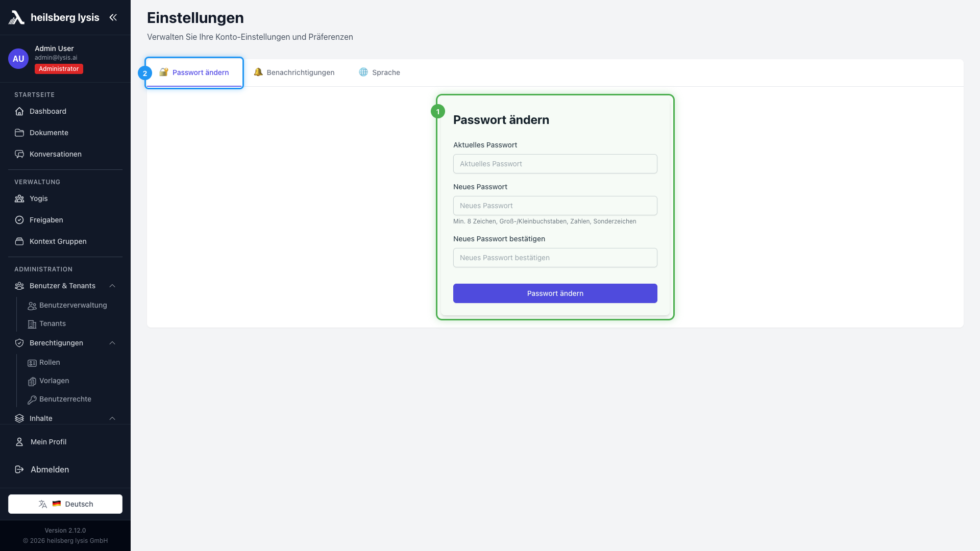This screenshot has width=980, height=551.
Task: Open Dashboard via the home icon
Action: tap(19, 111)
